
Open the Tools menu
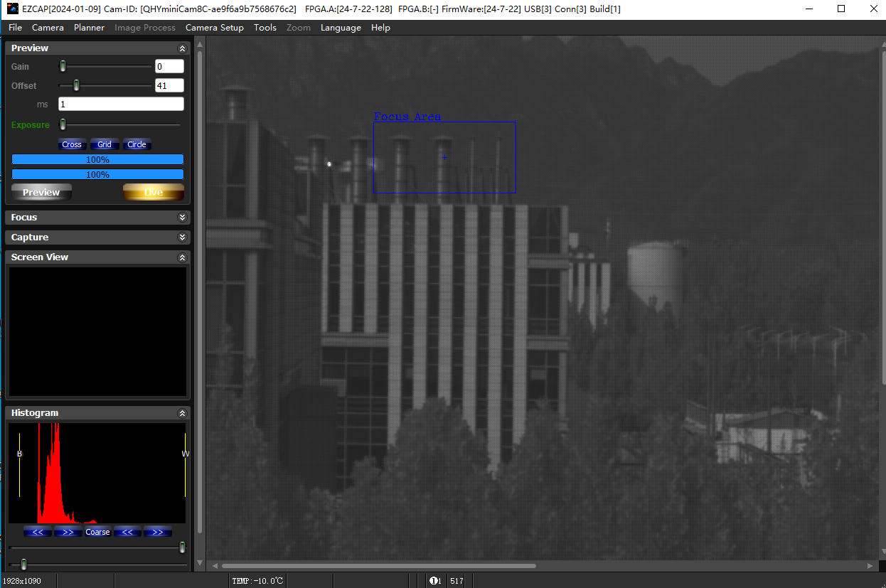[x=265, y=28]
